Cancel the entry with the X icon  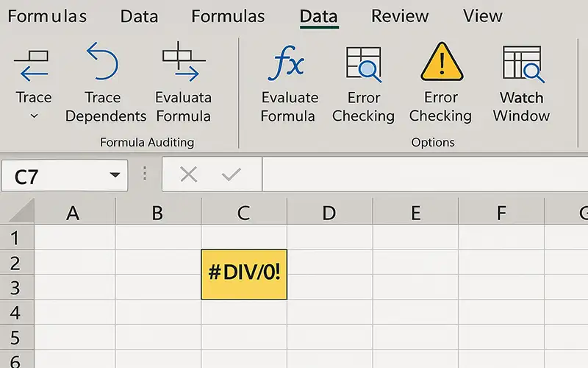(x=189, y=174)
